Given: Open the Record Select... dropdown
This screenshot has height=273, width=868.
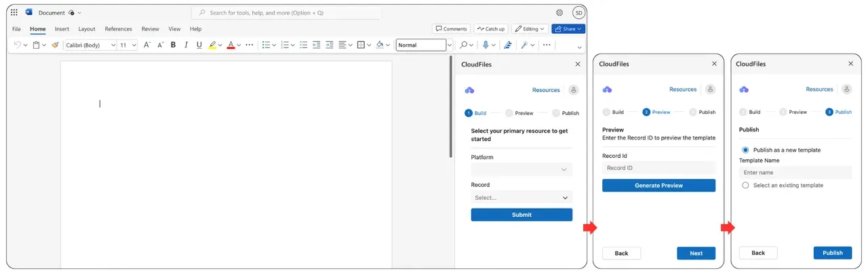Looking at the screenshot, I should coord(521,197).
